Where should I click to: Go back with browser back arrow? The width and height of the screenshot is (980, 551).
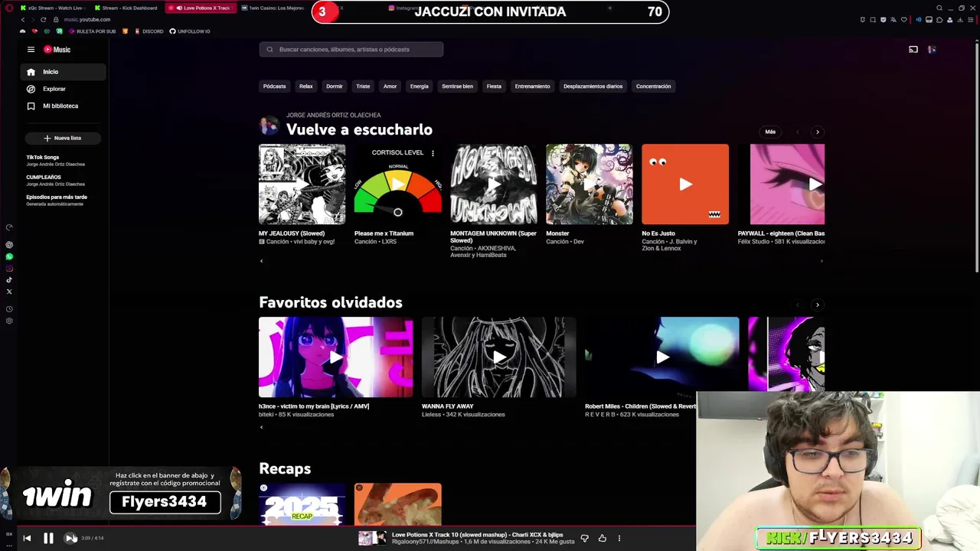(23, 19)
